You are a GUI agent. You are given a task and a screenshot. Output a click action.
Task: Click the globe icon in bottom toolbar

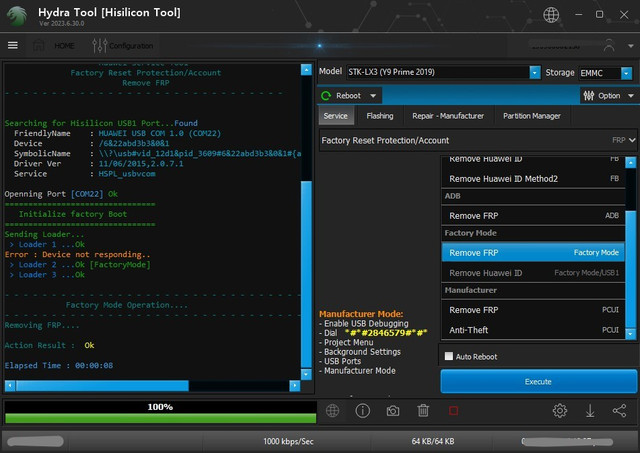[332, 411]
